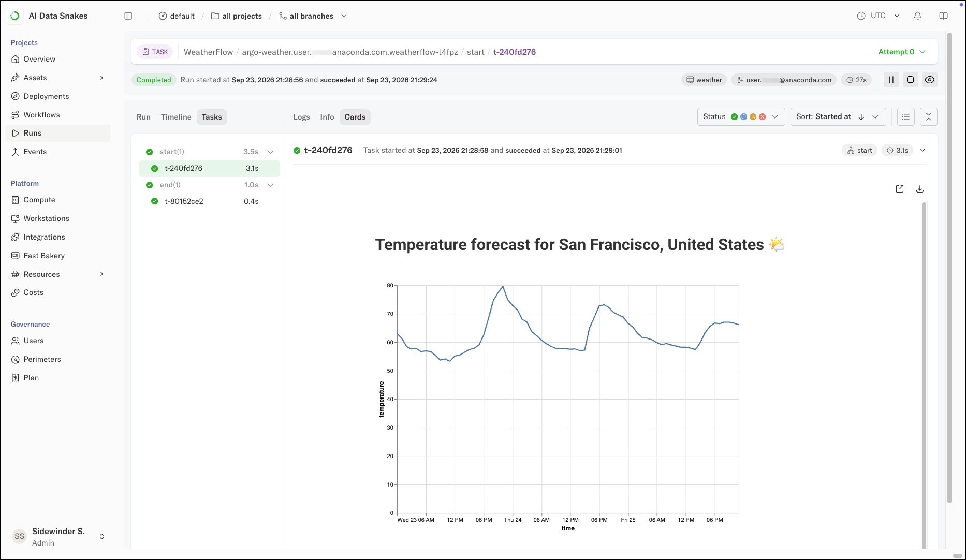Image resolution: width=966 pixels, height=560 pixels.
Task: Click the default perimeter breadcrumb
Action: (x=177, y=16)
